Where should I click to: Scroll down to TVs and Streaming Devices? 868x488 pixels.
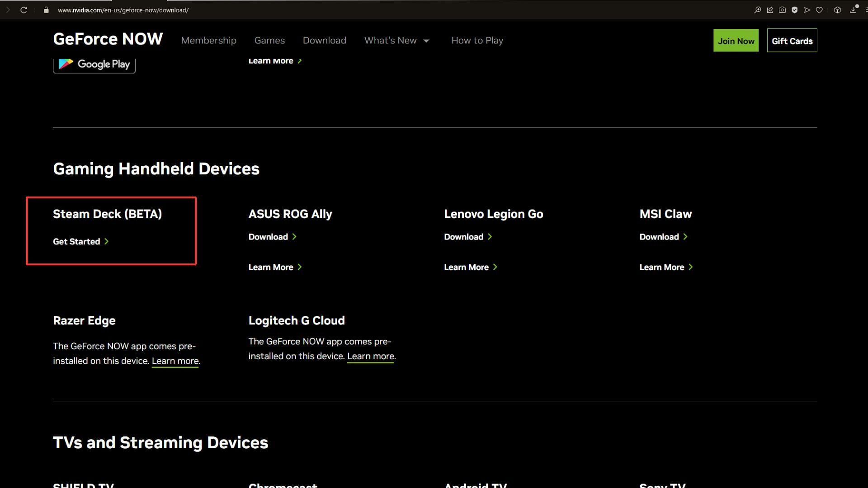click(160, 442)
